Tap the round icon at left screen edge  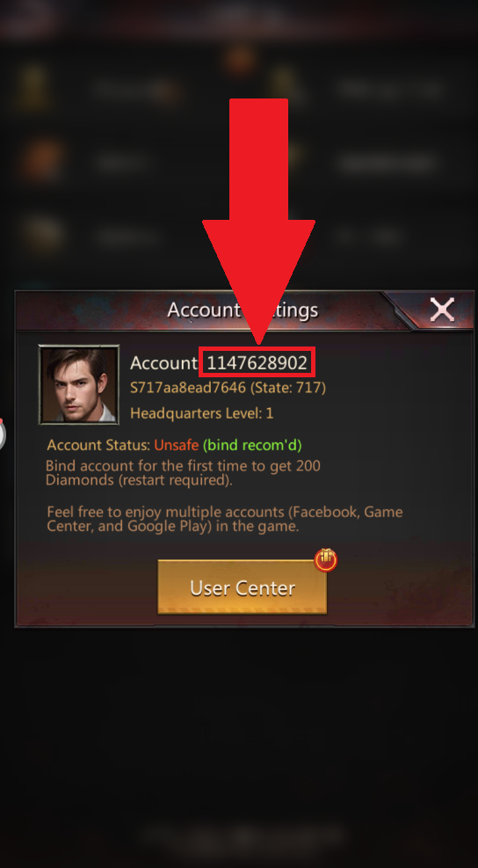2,434
